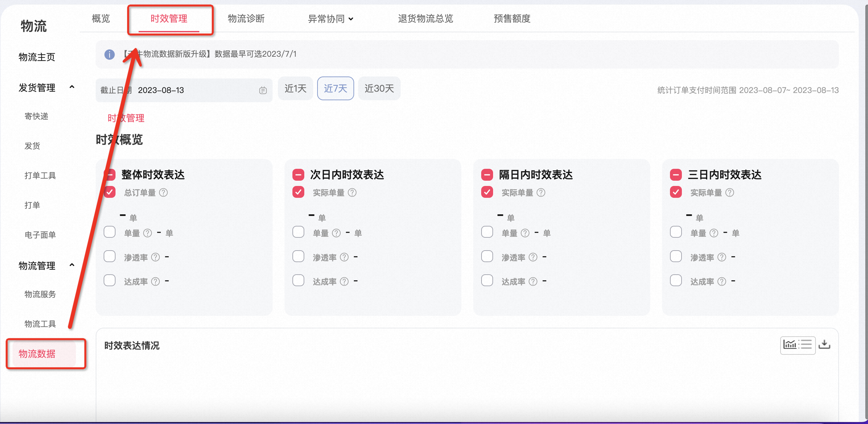
Task: Open 打单工具 in sidebar
Action: click(40, 176)
